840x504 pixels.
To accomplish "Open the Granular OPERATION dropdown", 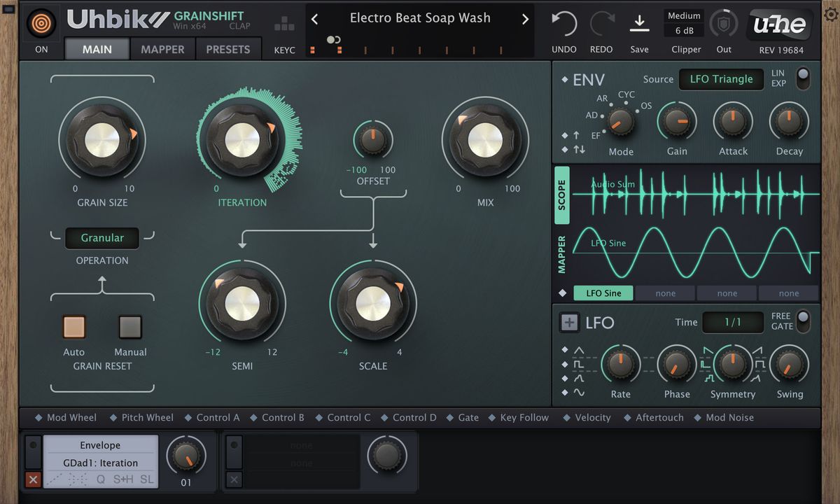I will coord(102,238).
